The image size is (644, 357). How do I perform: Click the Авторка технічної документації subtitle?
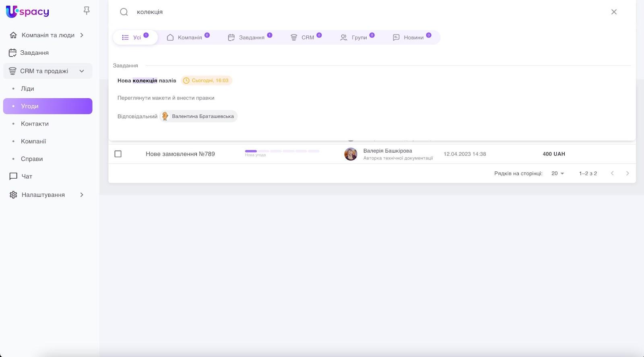click(x=398, y=158)
